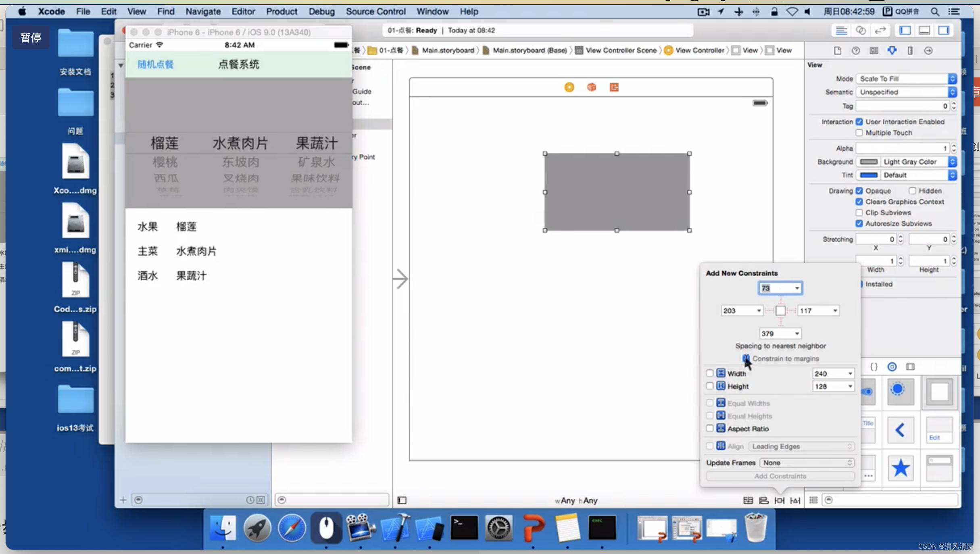Screen dimensions: 980x554
Task: Click the Tint blue color swatch
Action: [x=868, y=175]
